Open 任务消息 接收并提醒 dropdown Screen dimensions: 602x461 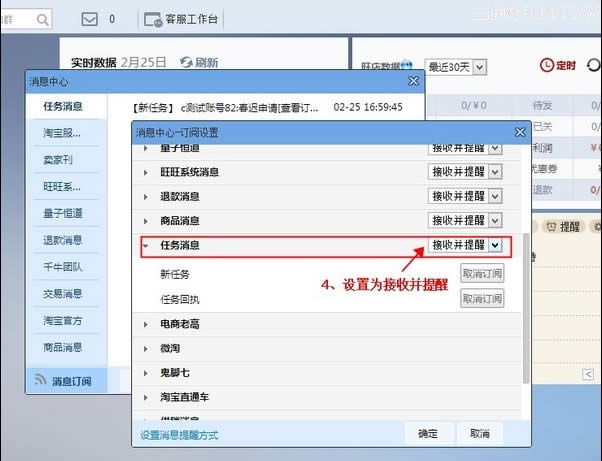point(494,245)
